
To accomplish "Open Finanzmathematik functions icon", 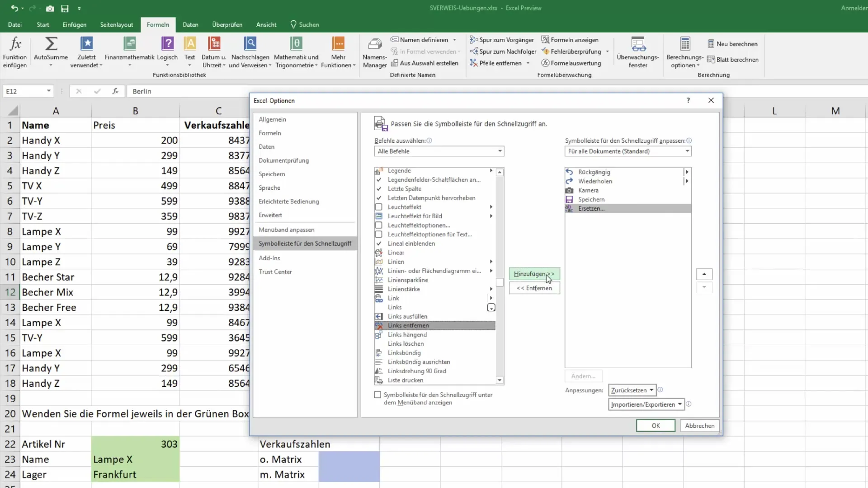I will click(129, 44).
